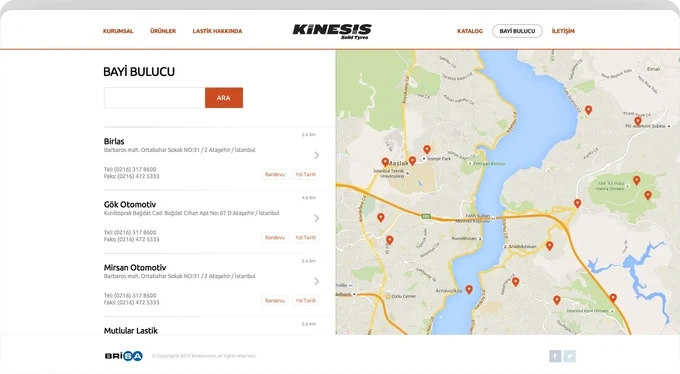Select the Gök Otomotiv dealer name
Screen dimensions: 680x374
(130, 204)
